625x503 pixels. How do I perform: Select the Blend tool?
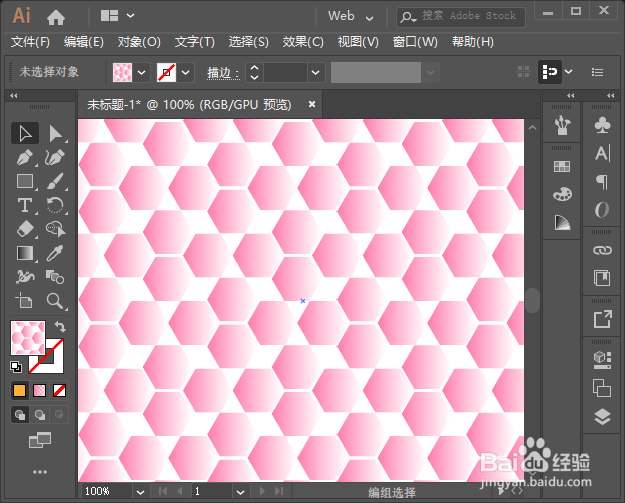pos(55,277)
